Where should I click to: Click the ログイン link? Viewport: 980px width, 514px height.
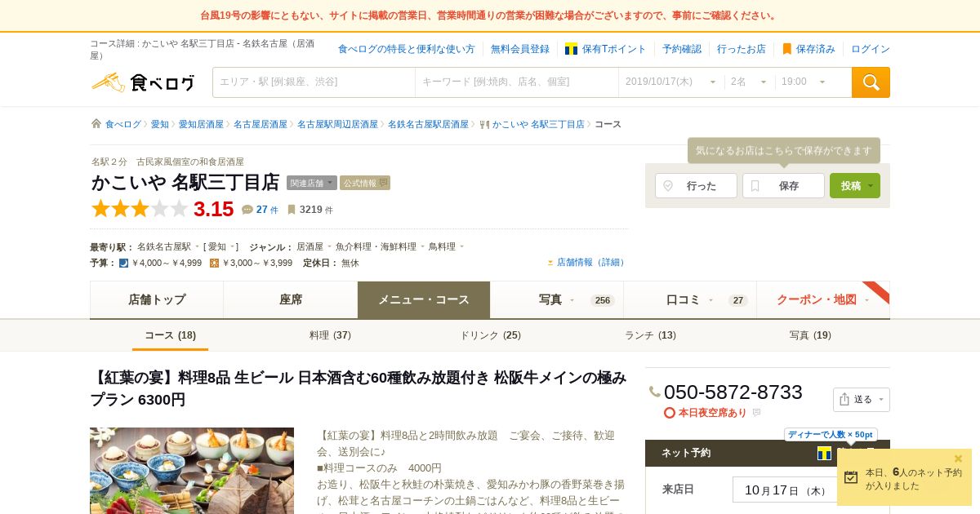[871, 49]
